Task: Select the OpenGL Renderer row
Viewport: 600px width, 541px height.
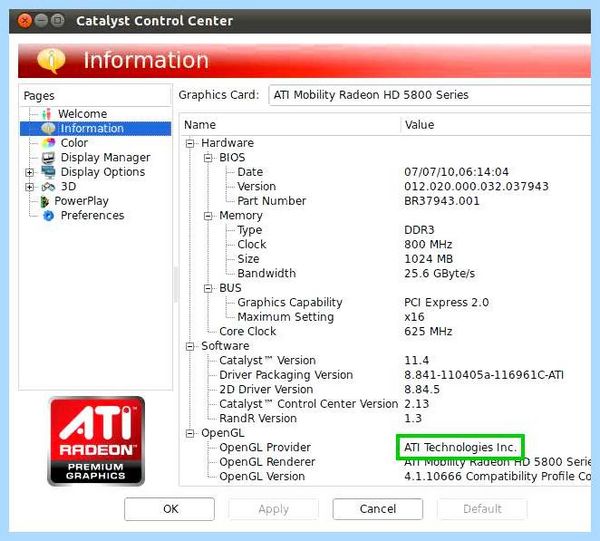Action: coord(385,462)
